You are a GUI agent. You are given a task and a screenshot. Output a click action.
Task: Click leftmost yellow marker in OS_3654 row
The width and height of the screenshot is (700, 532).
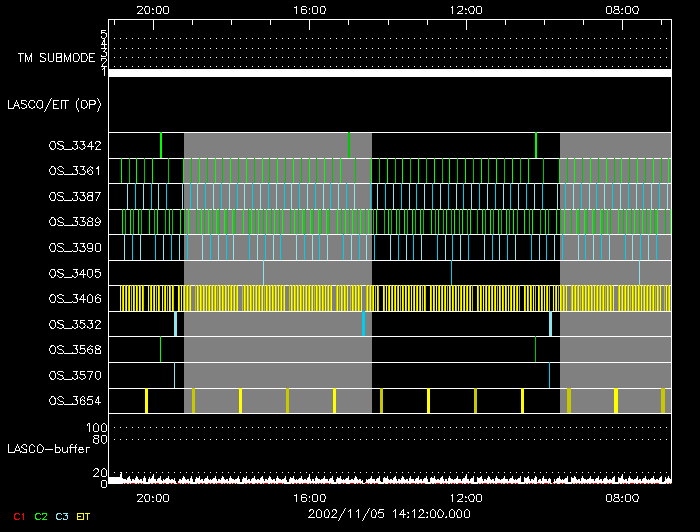click(x=146, y=401)
